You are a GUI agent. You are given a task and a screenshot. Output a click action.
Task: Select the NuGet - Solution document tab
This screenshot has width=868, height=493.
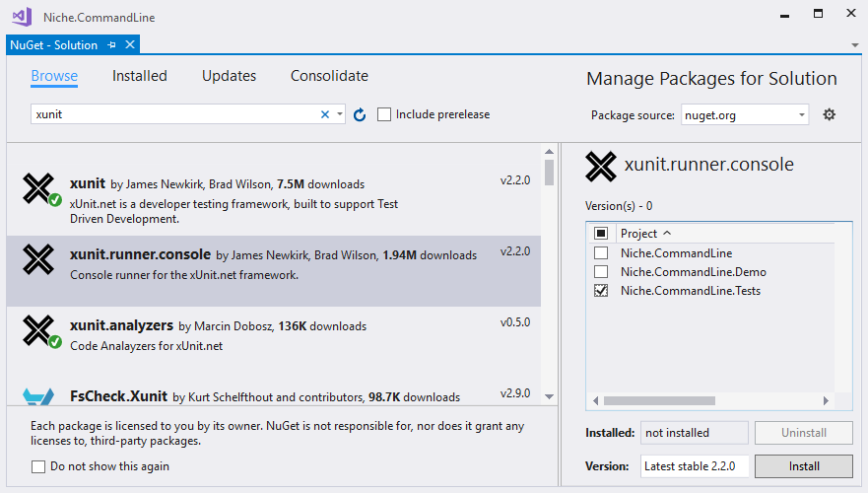pyautogui.click(x=54, y=45)
